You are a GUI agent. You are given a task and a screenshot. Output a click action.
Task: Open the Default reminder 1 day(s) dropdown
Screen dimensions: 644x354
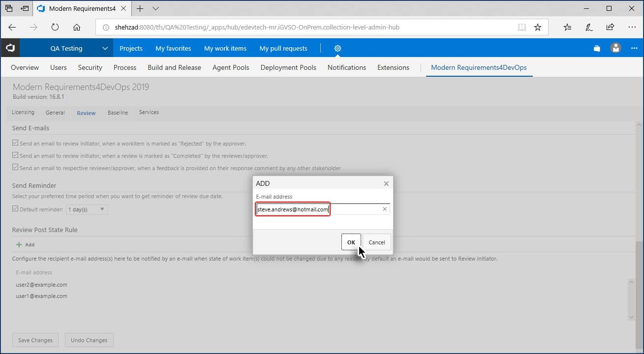pos(87,209)
